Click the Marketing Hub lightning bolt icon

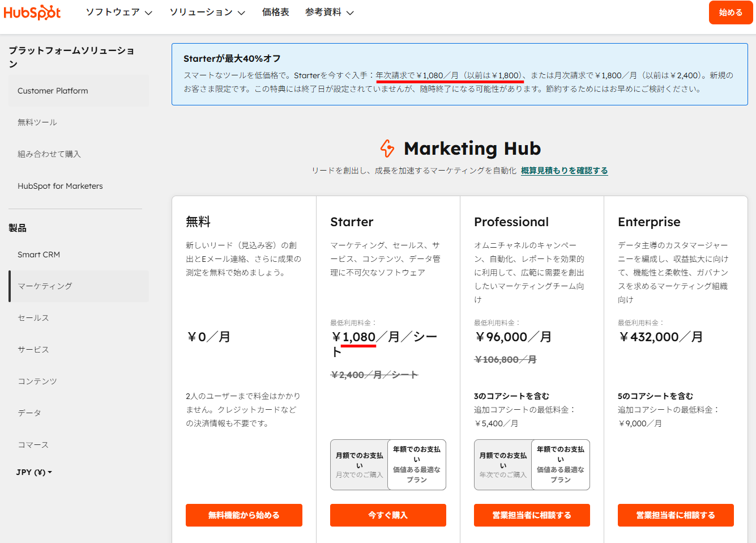pos(387,149)
